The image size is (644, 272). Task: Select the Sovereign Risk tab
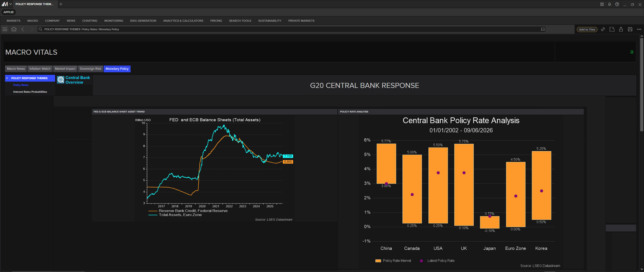point(90,69)
